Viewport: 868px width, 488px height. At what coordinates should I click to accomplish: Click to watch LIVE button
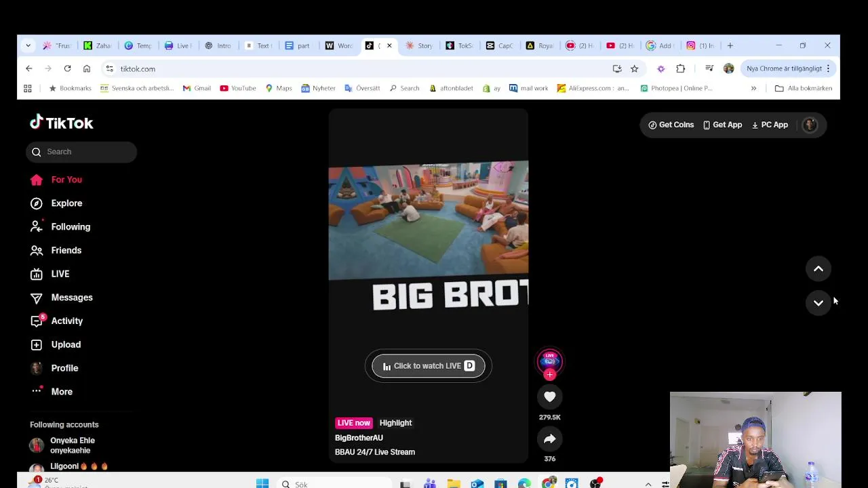click(x=429, y=366)
